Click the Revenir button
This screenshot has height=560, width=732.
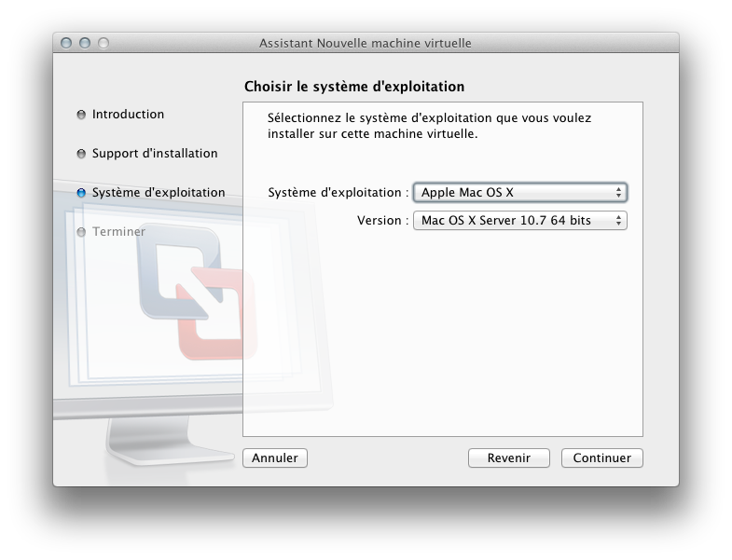(x=509, y=458)
